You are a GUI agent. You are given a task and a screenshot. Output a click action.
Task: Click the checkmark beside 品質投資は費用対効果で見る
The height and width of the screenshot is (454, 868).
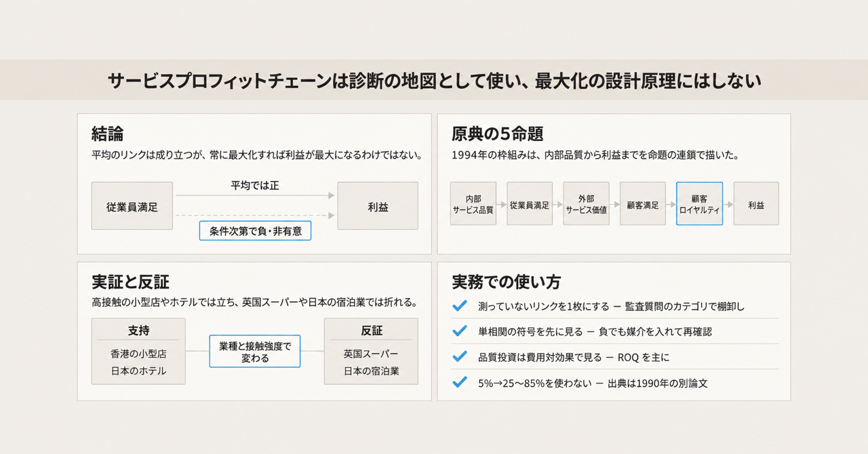pyautogui.click(x=460, y=357)
